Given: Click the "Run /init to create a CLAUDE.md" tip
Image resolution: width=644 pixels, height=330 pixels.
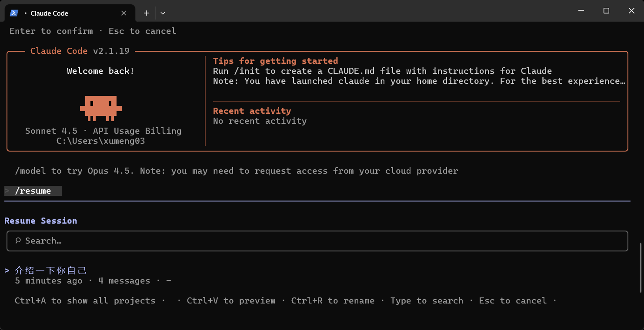Looking at the screenshot, I should coord(383,71).
